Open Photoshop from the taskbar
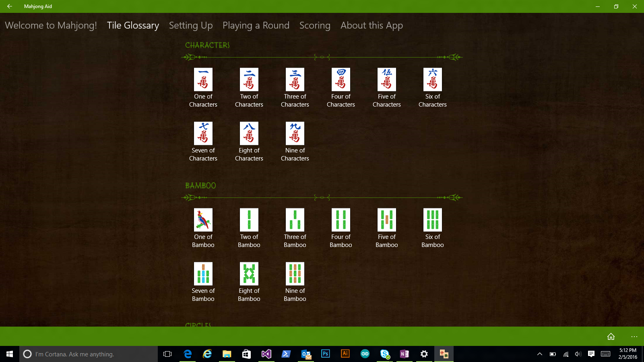Image resolution: width=644 pixels, height=362 pixels. [x=325, y=354]
